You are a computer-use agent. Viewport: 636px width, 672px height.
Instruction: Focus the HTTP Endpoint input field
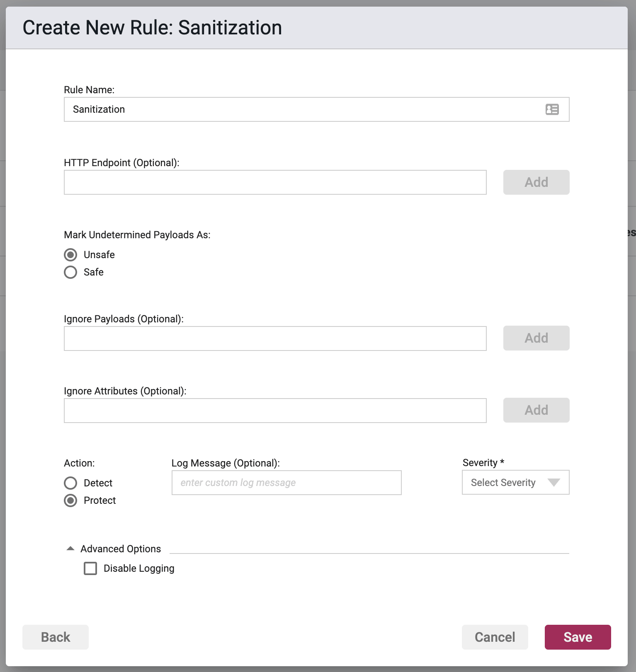(x=275, y=182)
